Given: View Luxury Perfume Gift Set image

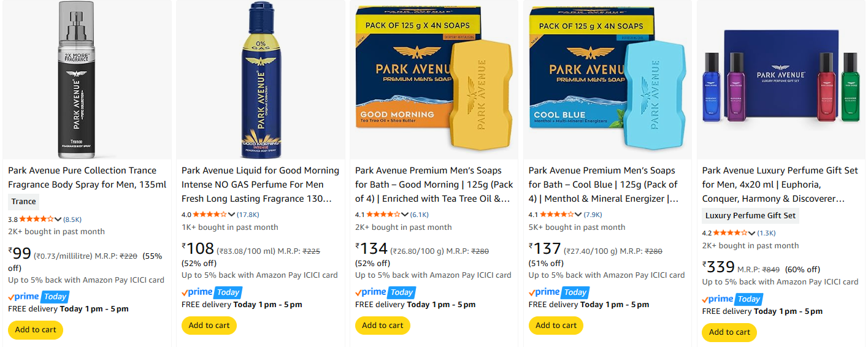Looking at the screenshot, I should [x=781, y=80].
